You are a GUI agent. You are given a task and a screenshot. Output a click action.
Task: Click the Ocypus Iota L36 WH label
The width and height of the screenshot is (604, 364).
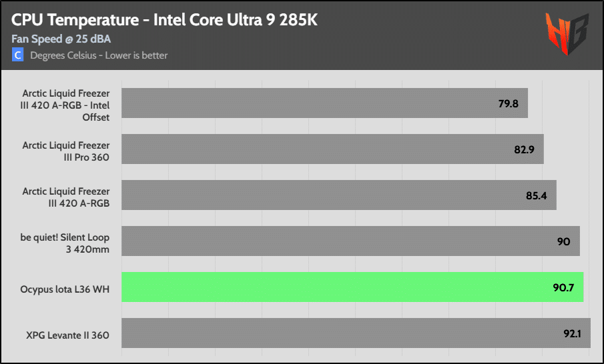65,289
